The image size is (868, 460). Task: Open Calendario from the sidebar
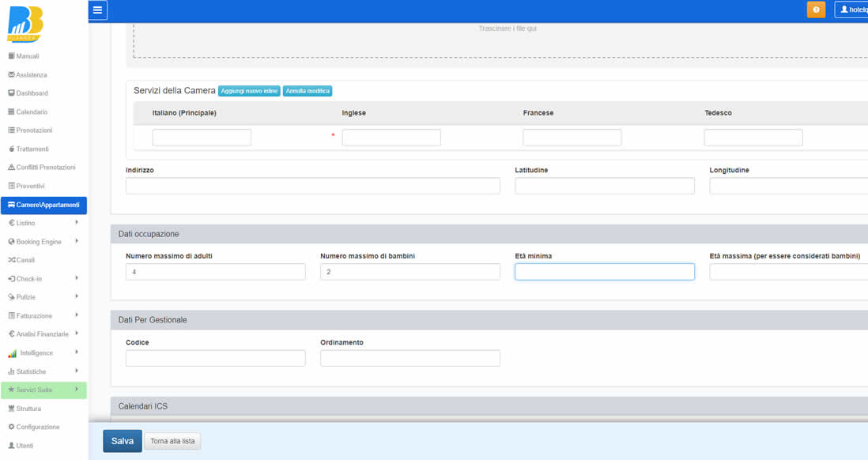[x=32, y=112]
